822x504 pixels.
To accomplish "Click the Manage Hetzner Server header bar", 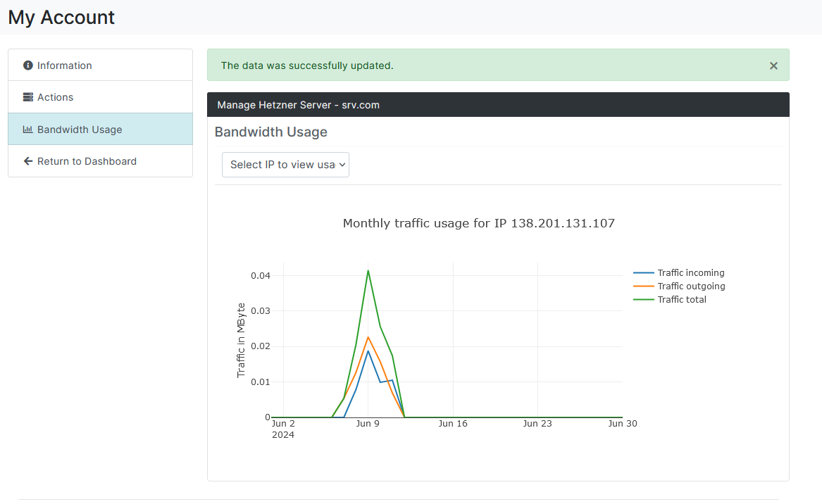I will (x=498, y=105).
